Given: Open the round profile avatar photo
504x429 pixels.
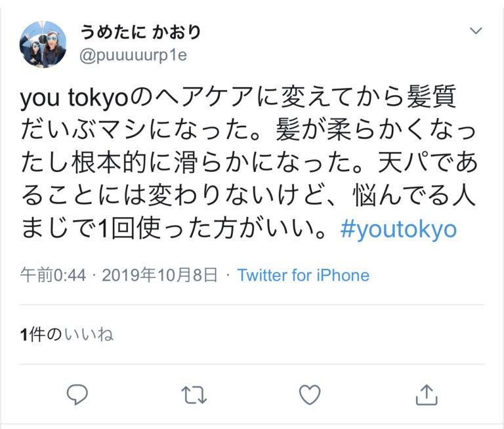Looking at the screenshot, I should pyautogui.click(x=43, y=45).
